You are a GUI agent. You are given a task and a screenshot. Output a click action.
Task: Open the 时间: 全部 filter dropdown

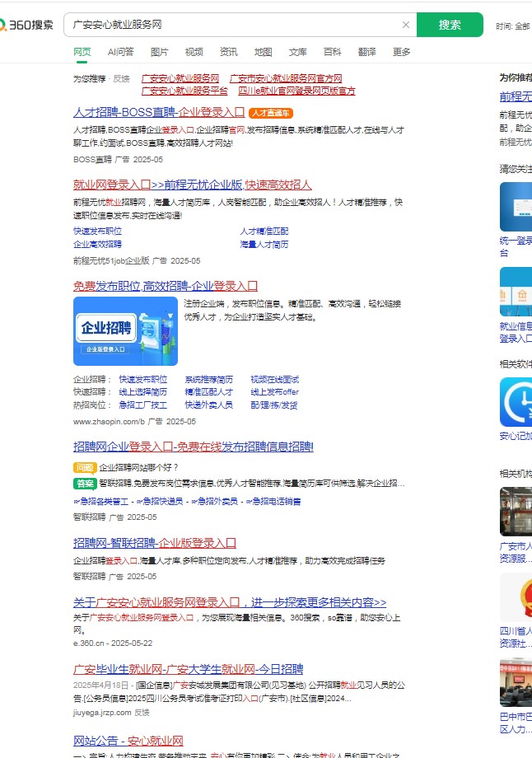coord(512,26)
